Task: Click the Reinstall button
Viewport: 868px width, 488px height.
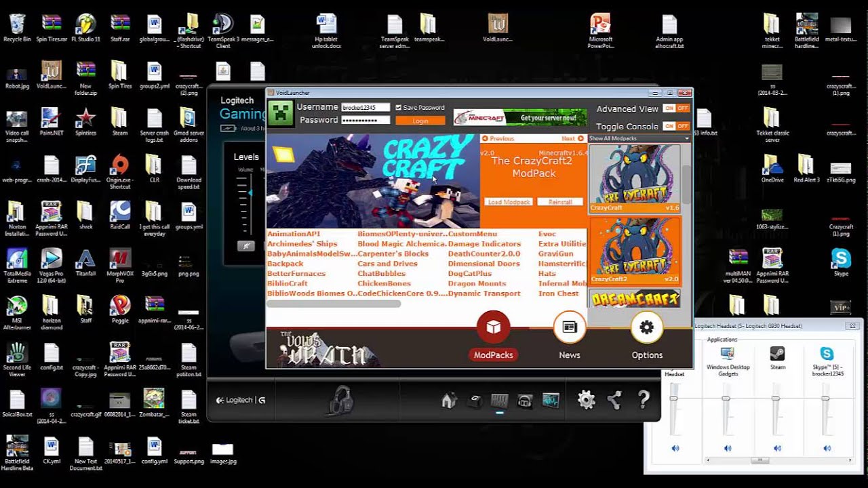Action: (560, 202)
